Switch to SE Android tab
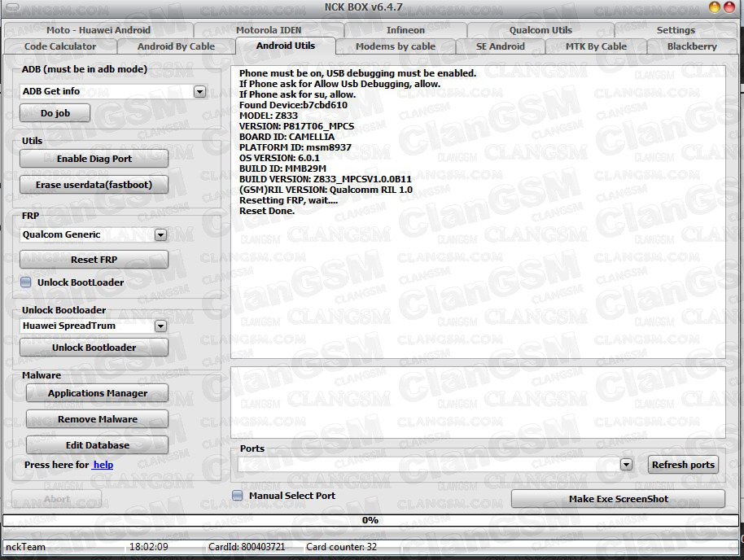Screen dimensions: 744x560 tap(500, 46)
